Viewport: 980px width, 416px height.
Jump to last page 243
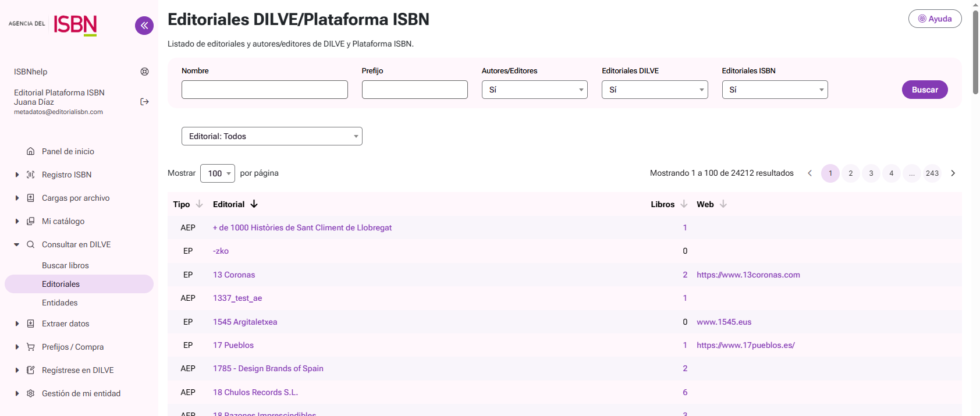pos(932,173)
